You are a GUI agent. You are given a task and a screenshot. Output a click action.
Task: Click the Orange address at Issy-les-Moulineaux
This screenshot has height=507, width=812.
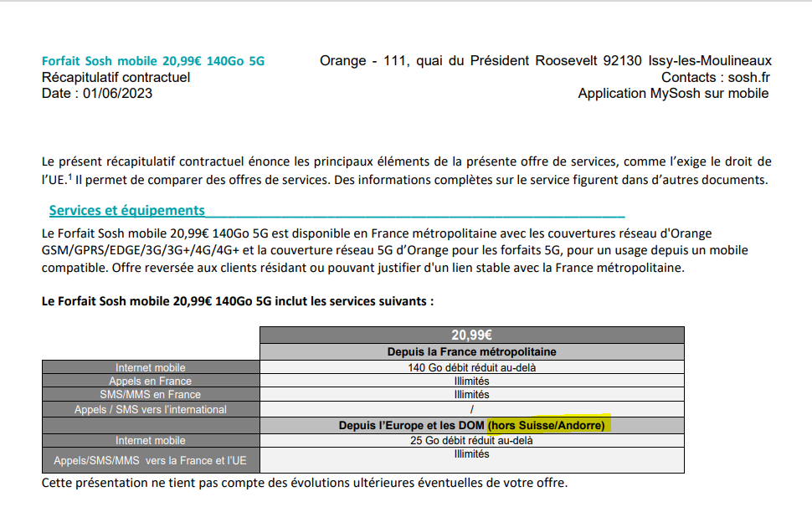click(x=545, y=61)
